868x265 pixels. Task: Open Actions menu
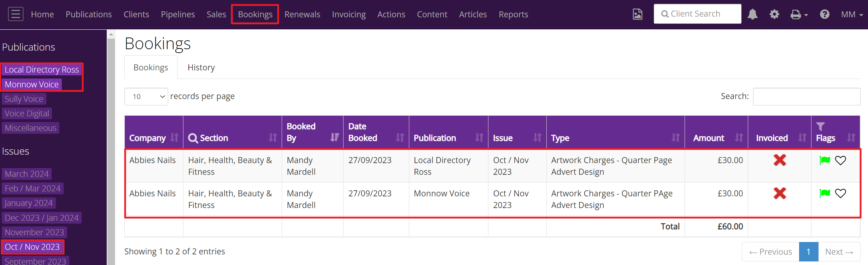pyautogui.click(x=391, y=15)
